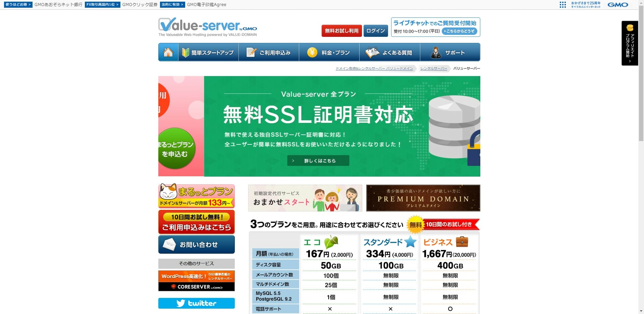Screen dimensions: 644x314
Task: Click the 詳しくはこちら banner button
Action: click(x=318, y=161)
